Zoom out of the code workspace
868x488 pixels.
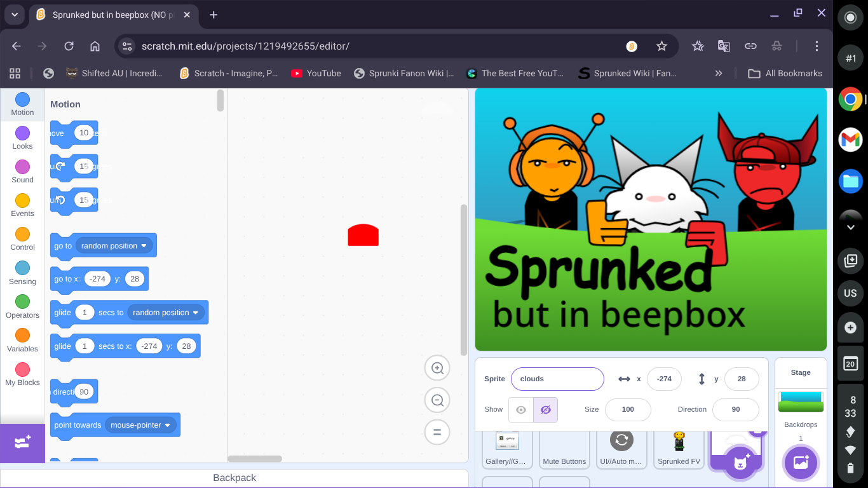[437, 400]
